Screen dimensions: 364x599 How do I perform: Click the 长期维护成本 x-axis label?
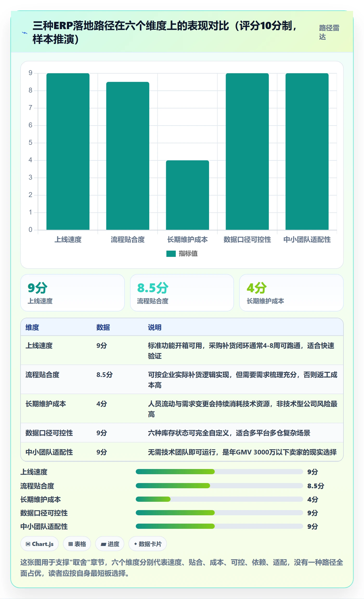coord(187,239)
